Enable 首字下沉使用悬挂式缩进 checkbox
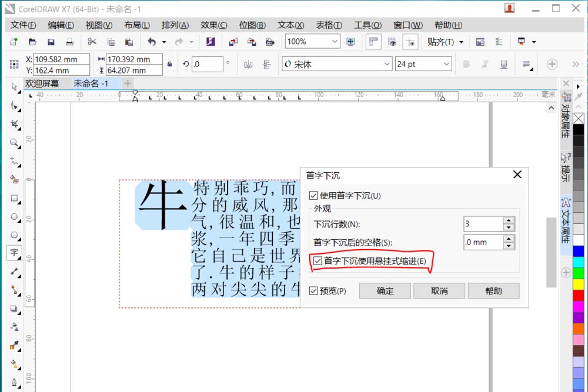 click(318, 260)
